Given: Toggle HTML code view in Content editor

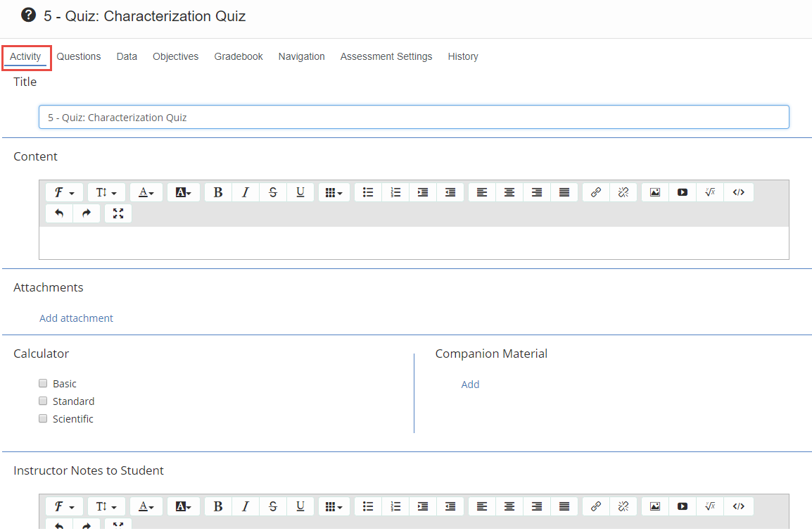Looking at the screenshot, I should [738, 192].
